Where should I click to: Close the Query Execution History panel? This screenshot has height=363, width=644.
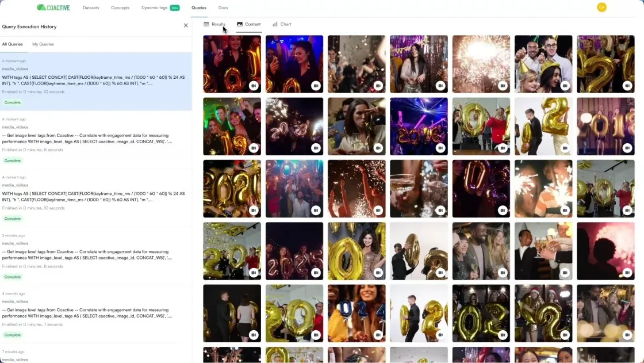pos(186,25)
